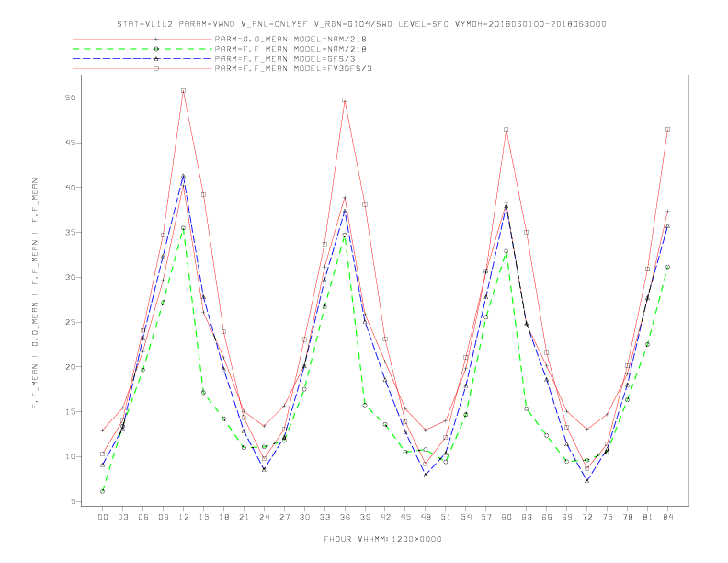Viewport: 728px width, 563px height.
Task: Click the FV3GFS square marker at the hour 36 peak
Action: coord(345,100)
